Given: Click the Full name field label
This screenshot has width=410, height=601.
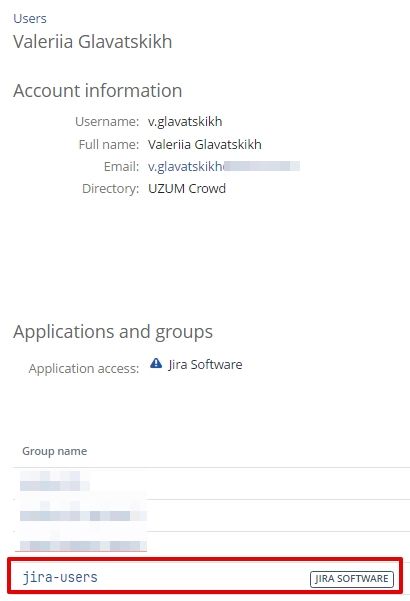Looking at the screenshot, I should [x=109, y=144].
